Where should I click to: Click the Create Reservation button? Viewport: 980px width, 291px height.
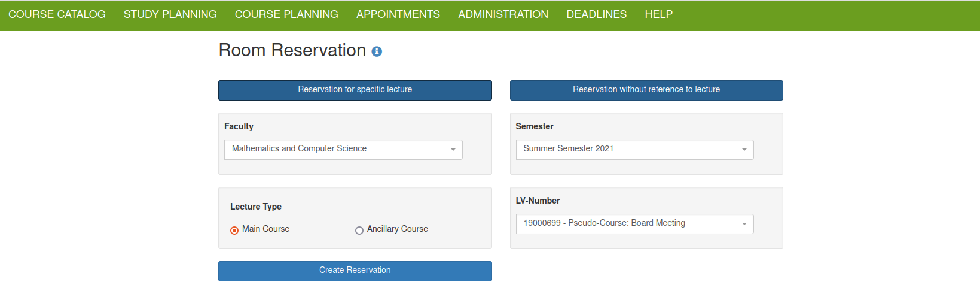pos(355,271)
